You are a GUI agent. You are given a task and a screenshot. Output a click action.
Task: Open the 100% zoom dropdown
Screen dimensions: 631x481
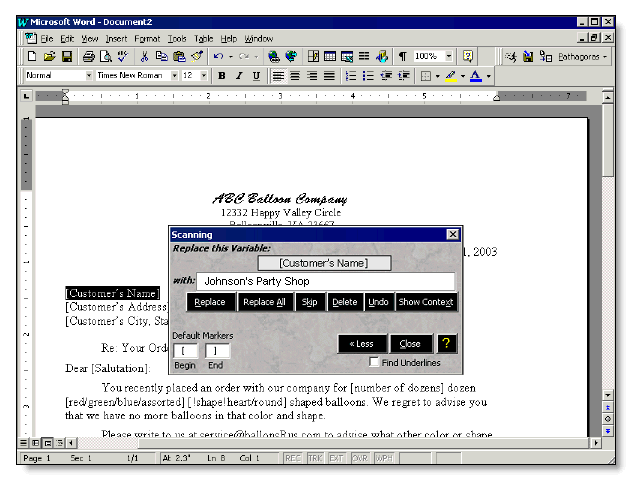click(x=450, y=57)
